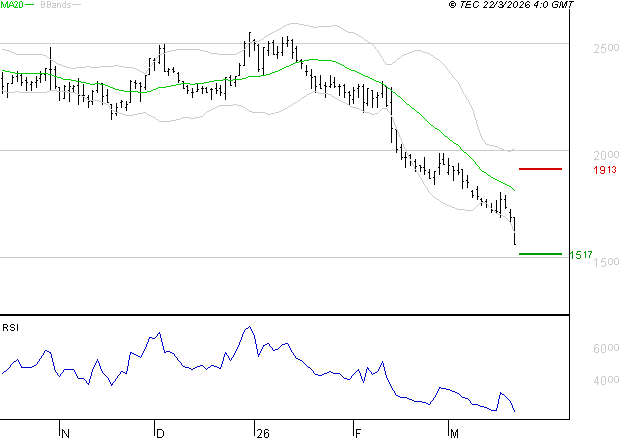Click the 1500 price axis label

click(606, 262)
